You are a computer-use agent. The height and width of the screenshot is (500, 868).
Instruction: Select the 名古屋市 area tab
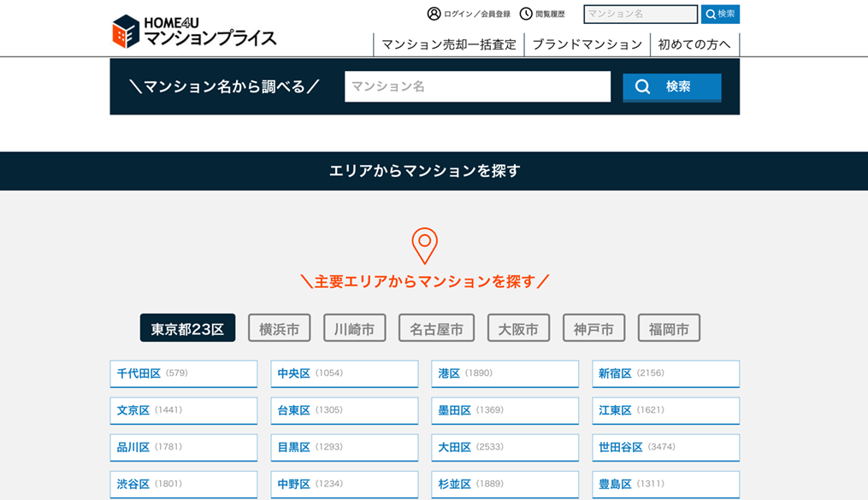coord(437,328)
